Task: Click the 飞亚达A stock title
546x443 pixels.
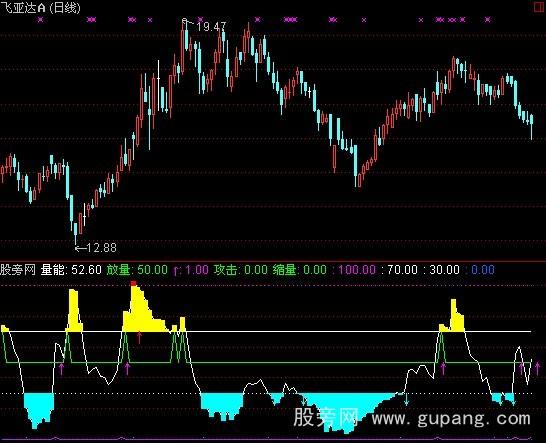Action: pos(23,8)
